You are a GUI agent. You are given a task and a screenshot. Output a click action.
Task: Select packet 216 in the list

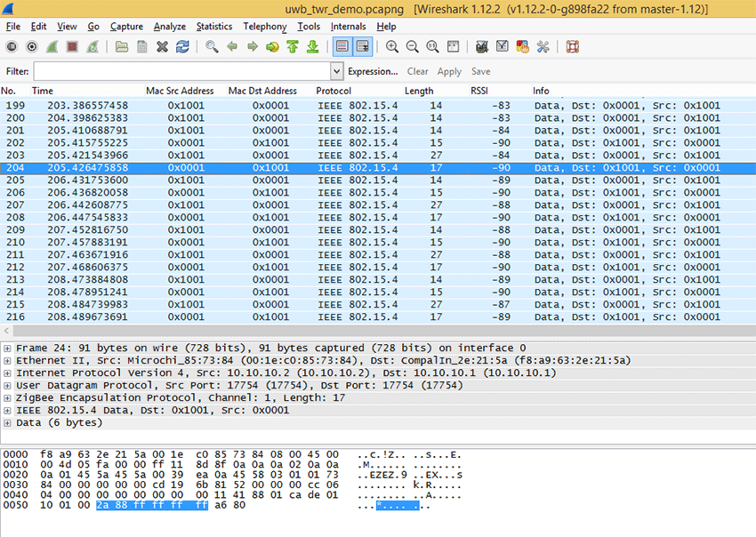[378, 317]
